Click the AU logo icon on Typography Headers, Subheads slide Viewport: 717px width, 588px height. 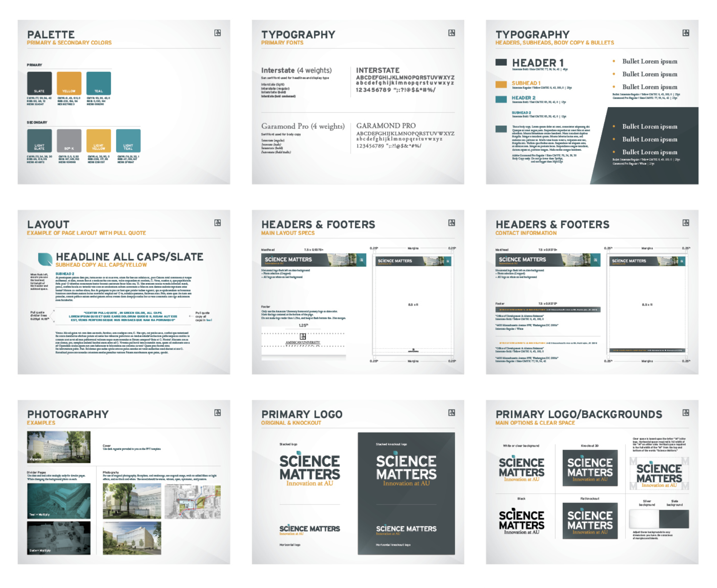[x=686, y=33]
